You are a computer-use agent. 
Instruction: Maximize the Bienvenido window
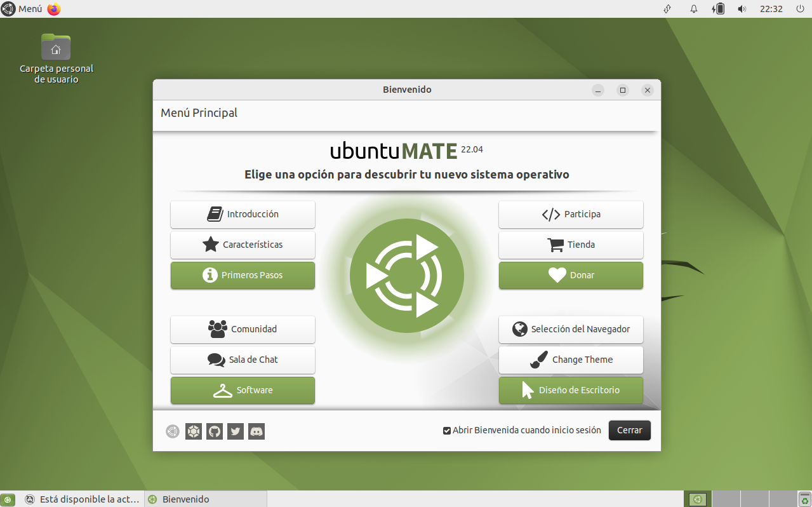pyautogui.click(x=623, y=90)
